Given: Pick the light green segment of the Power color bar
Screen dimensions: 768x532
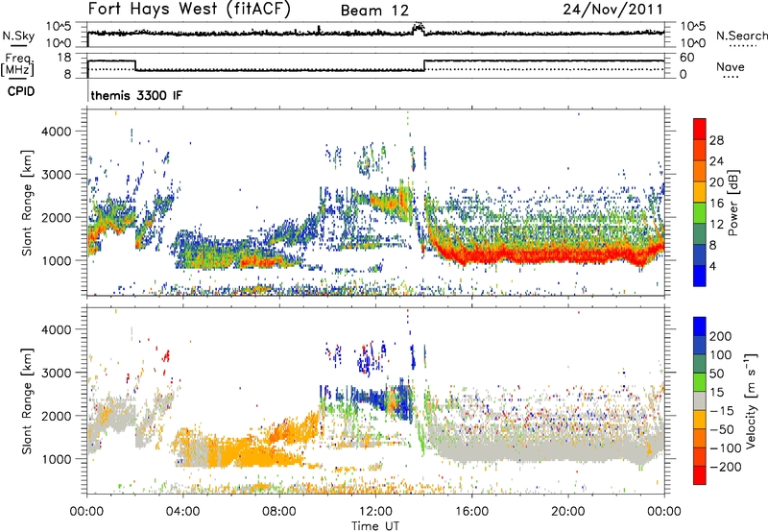Looking at the screenshot, I should coord(700,213).
